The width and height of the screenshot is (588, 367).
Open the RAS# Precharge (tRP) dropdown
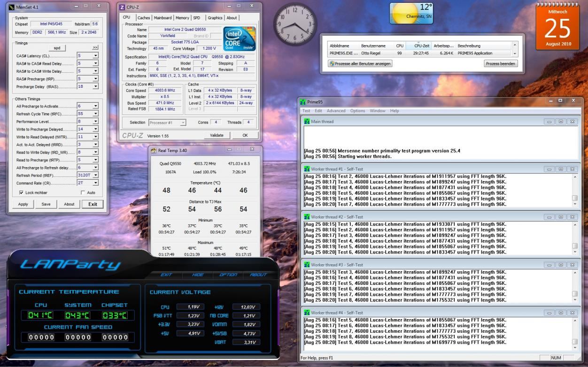point(96,79)
